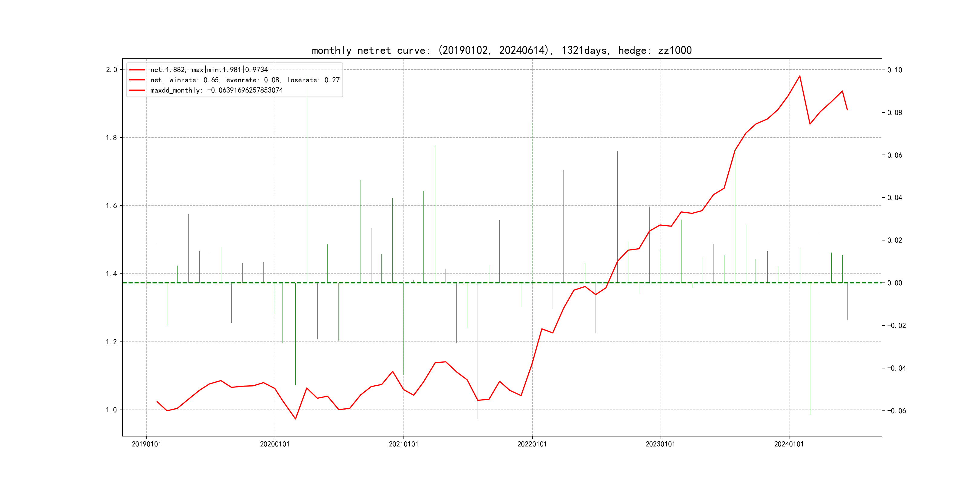Click the 20230101 x-axis label
980x490 pixels.
(x=660, y=444)
